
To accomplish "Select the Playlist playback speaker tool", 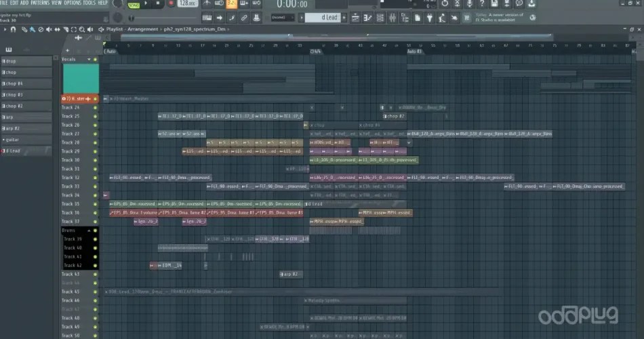I will pos(90,29).
